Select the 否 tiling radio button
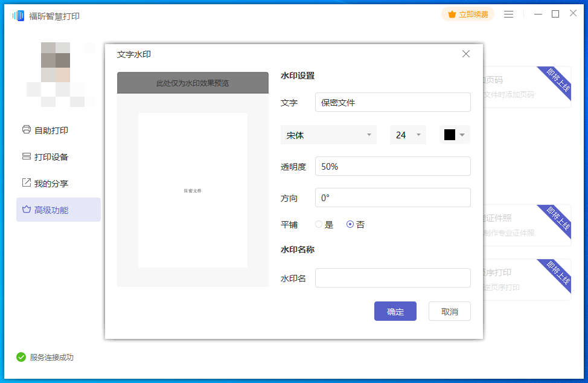 pos(350,225)
